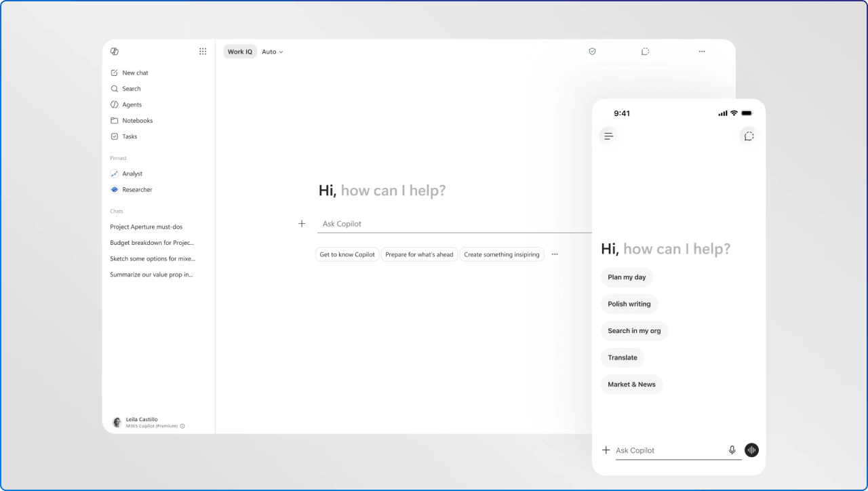Select the Create something insipiring suggestion
The height and width of the screenshot is (491, 868).
point(502,254)
